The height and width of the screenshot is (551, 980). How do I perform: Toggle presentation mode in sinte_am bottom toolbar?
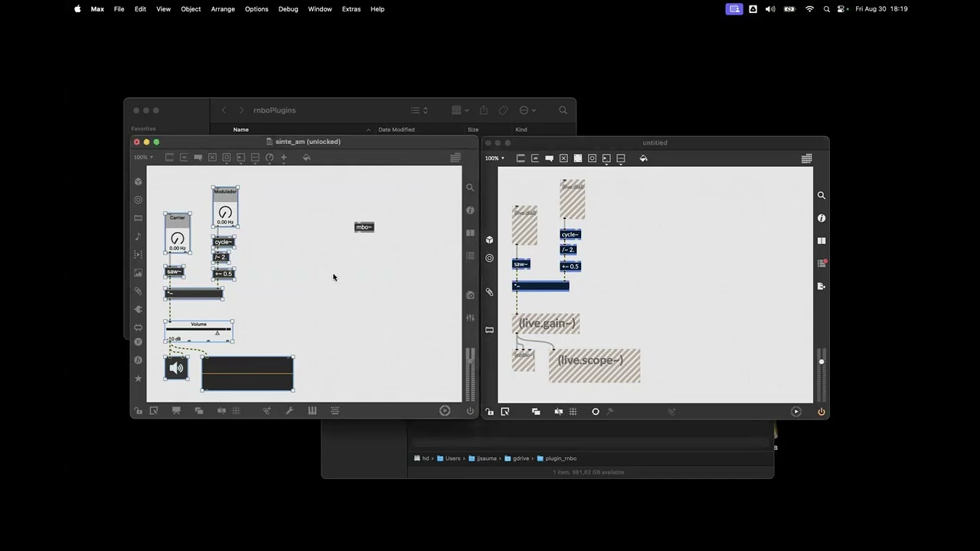[x=176, y=411]
